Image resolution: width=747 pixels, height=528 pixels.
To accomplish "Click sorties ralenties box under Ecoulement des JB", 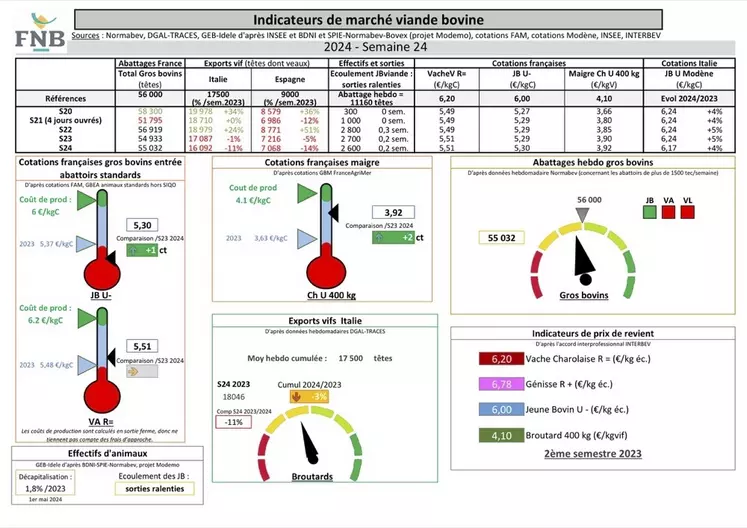I will 154,488.
